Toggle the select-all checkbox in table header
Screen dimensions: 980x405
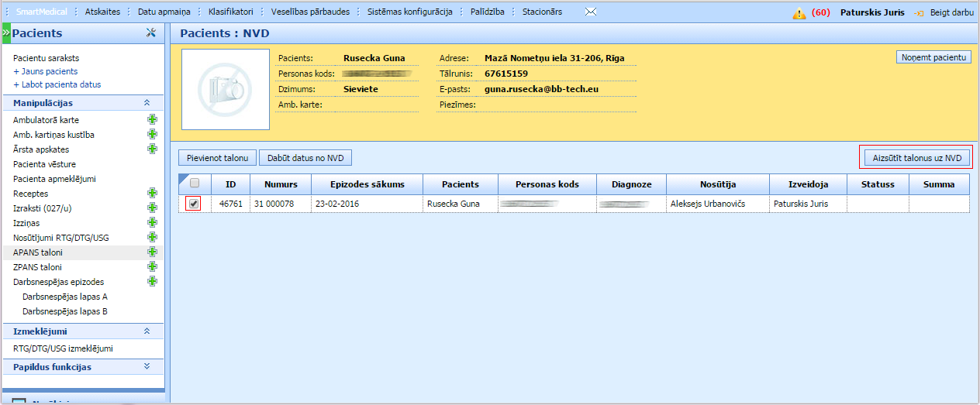[195, 184]
